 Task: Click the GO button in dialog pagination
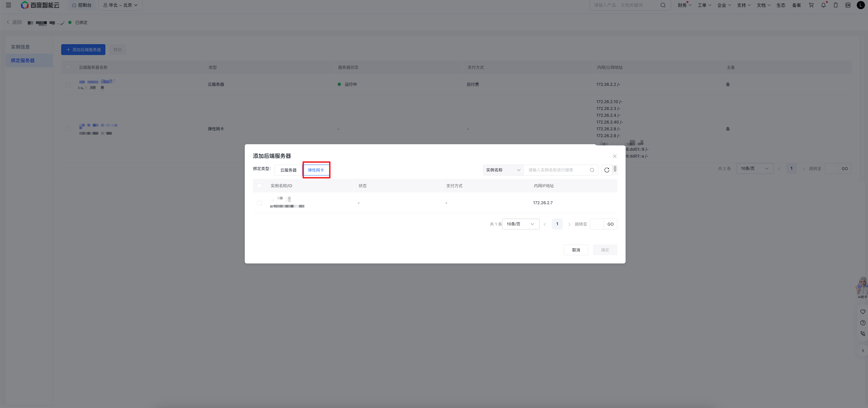pyautogui.click(x=611, y=224)
